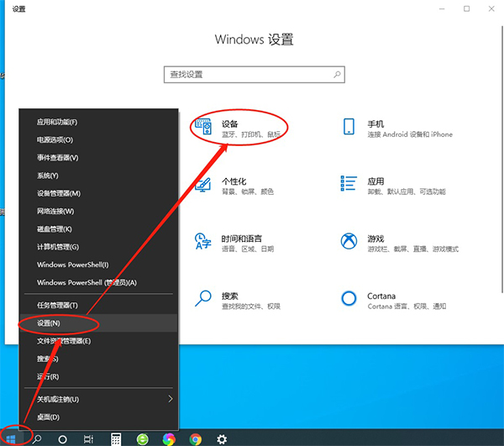Click the search magnifier in 查找设置 box
This screenshot has width=504, height=446.
click(x=337, y=75)
